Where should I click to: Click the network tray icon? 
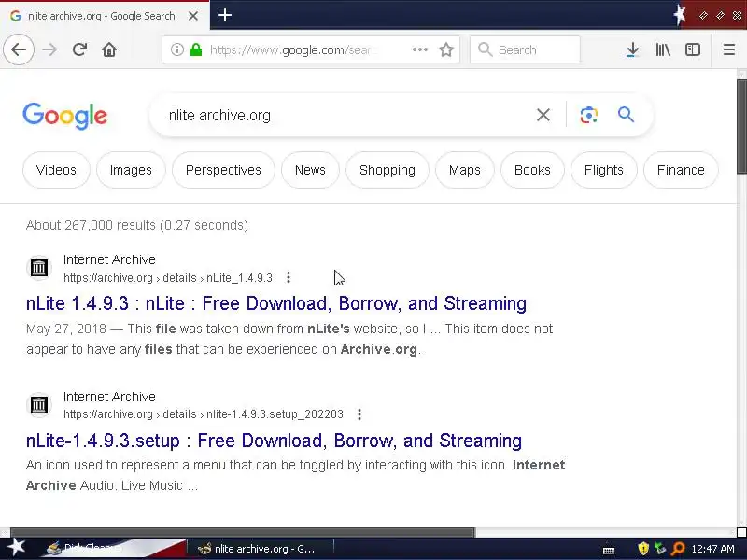[660, 549]
